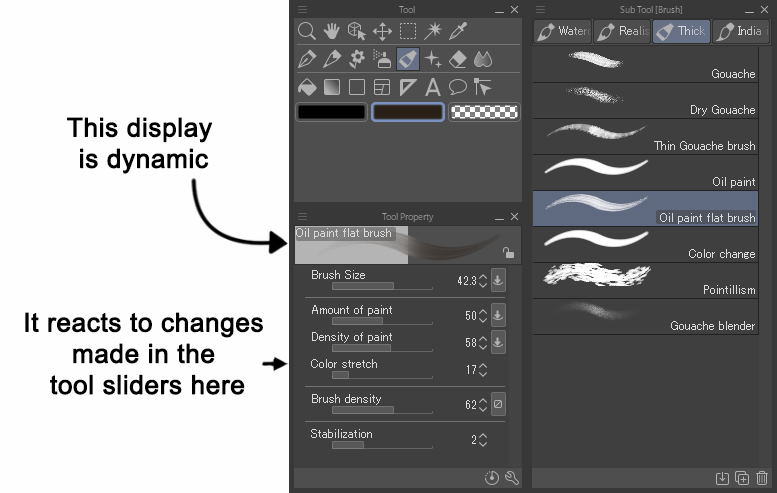Increase Stabilization value with stepper
Viewport: 777px width, 493px height.
pos(483,435)
